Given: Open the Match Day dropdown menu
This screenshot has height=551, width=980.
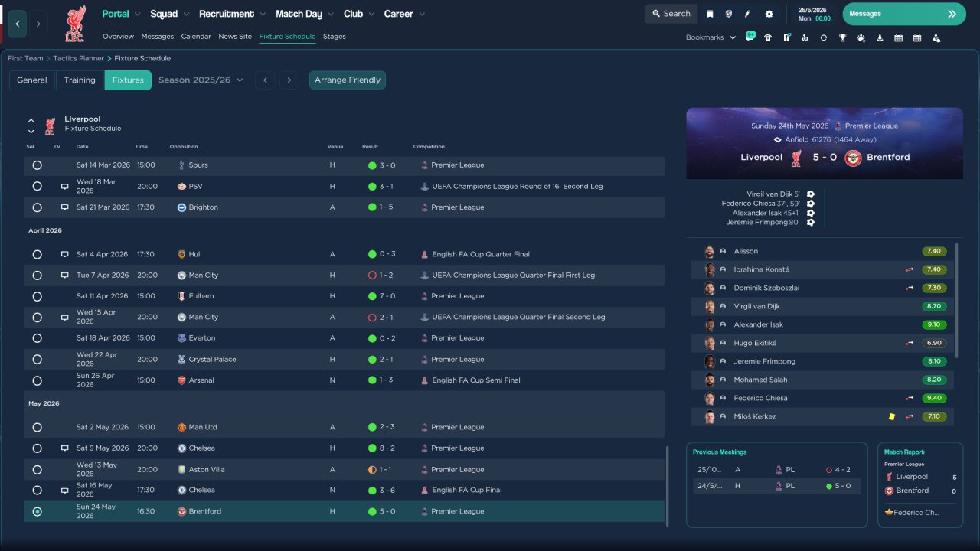Looking at the screenshot, I should pos(305,14).
